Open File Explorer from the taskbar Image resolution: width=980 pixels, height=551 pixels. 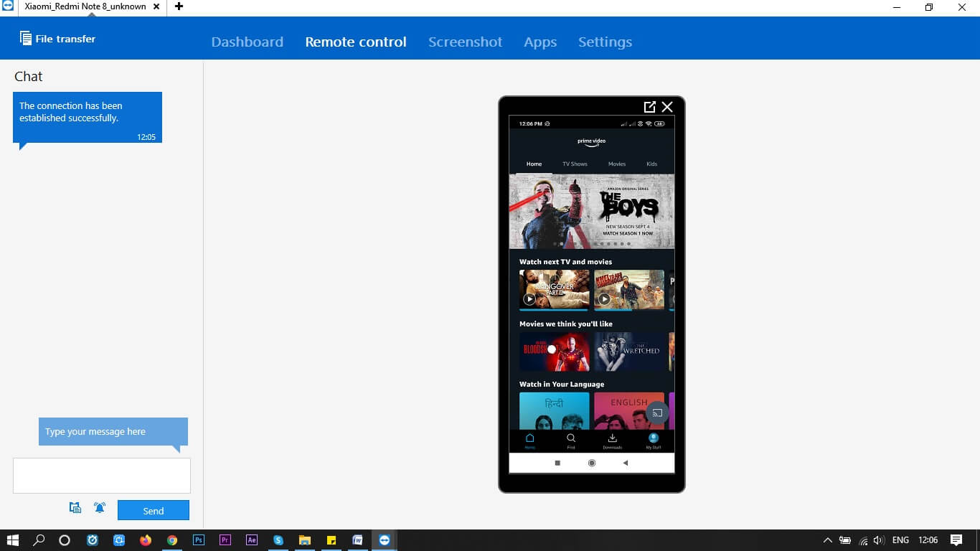click(x=305, y=540)
